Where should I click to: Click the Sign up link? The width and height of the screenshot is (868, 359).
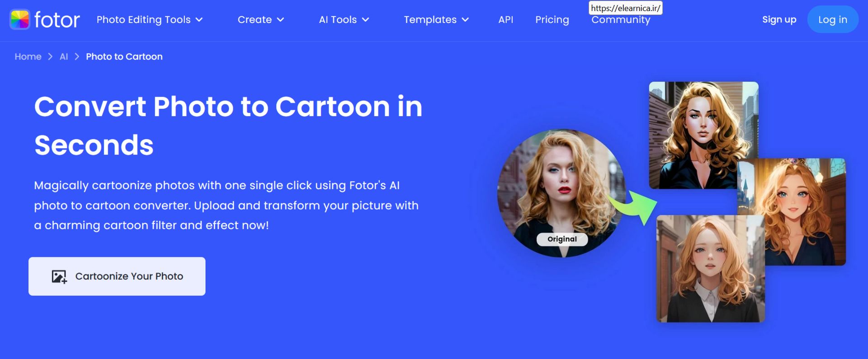tap(779, 19)
